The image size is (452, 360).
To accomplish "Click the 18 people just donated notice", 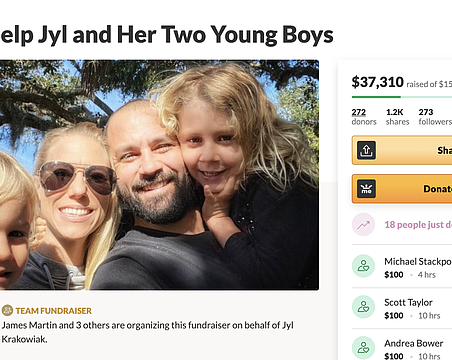I will coord(418,225).
